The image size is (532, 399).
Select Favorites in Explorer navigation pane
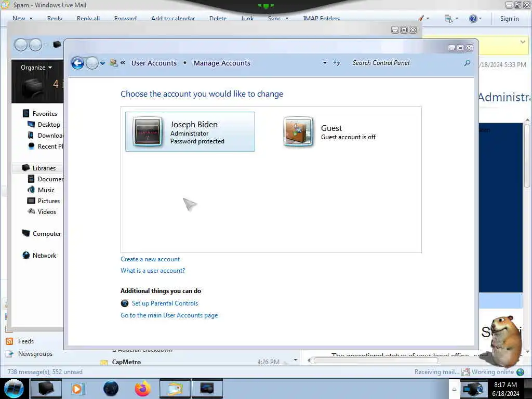pyautogui.click(x=45, y=114)
